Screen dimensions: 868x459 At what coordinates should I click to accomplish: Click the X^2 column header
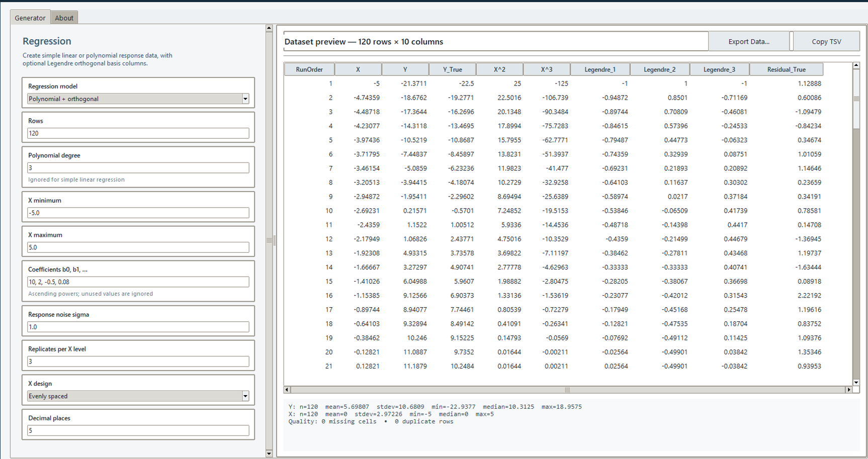[x=499, y=69]
